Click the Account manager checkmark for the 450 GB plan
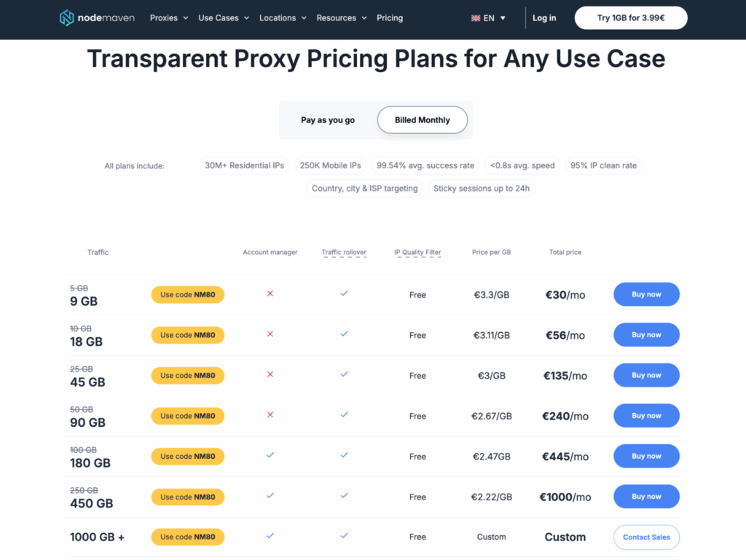This screenshot has width=746, height=560. click(270, 497)
